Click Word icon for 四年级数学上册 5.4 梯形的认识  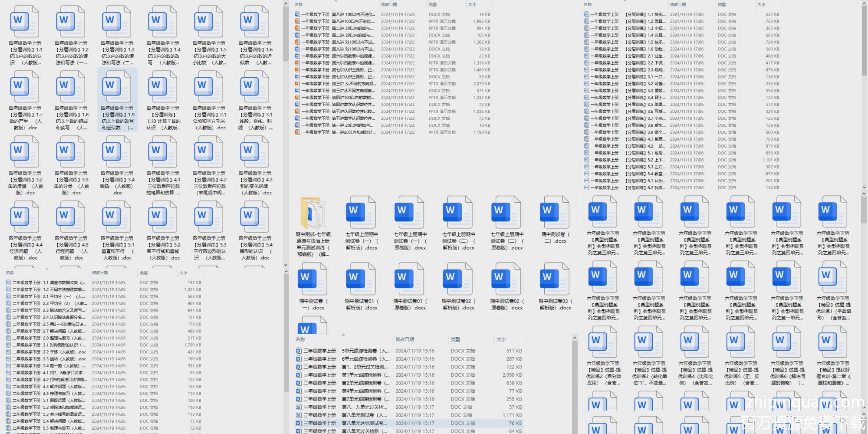coord(255,217)
